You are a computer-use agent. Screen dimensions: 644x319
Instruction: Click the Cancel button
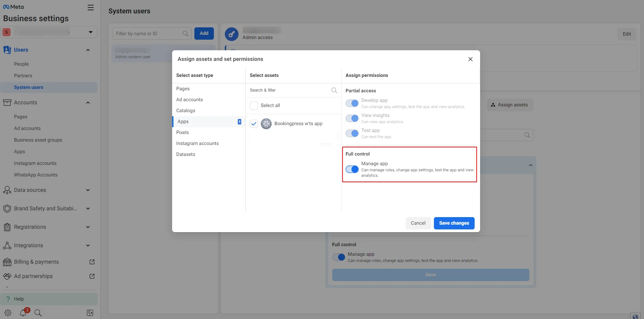click(x=418, y=223)
